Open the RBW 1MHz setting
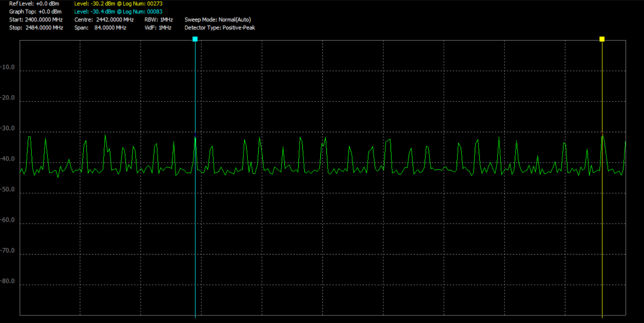This screenshot has width=644, height=323. coord(158,20)
